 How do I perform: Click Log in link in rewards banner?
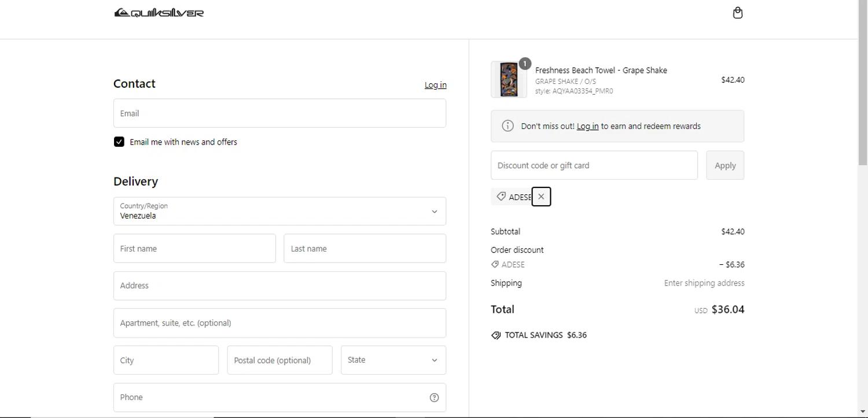pyautogui.click(x=587, y=126)
